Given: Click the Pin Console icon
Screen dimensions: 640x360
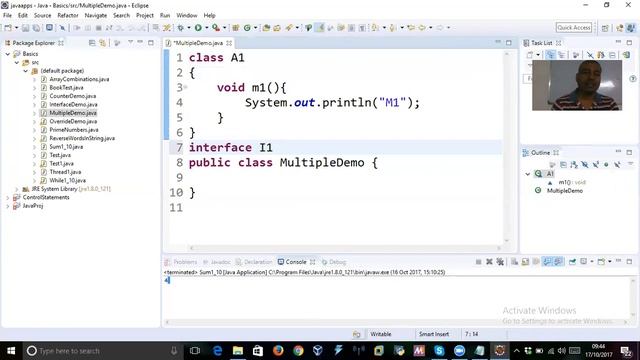Looking at the screenshot, I should [572, 262].
